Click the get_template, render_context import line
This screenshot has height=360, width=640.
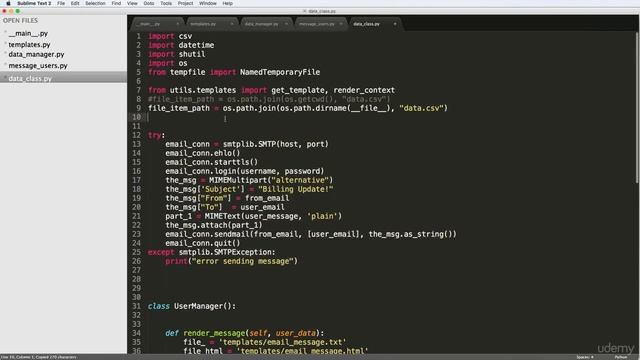click(271, 90)
